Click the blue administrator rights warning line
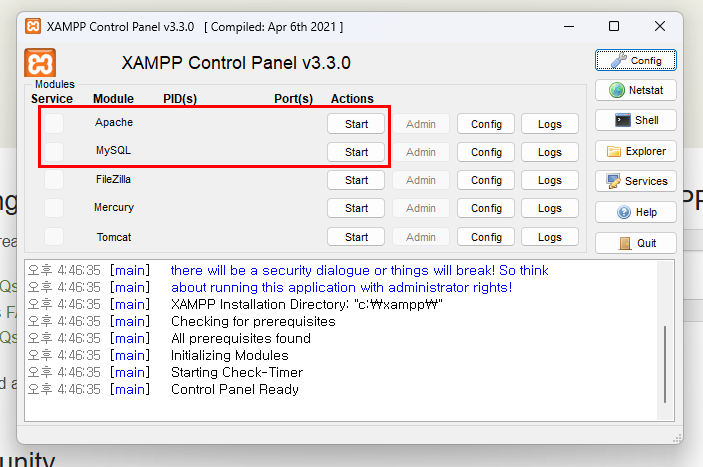The height and width of the screenshot is (467, 703). pyautogui.click(x=342, y=287)
